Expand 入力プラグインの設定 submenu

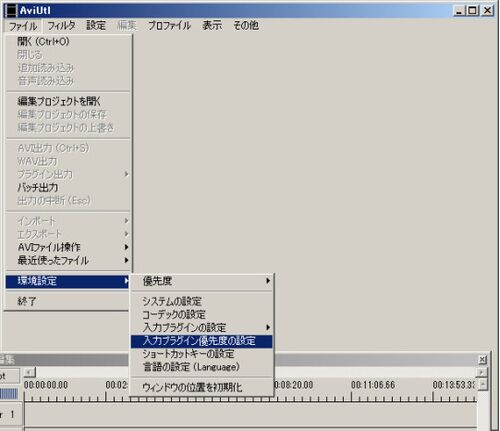point(202,328)
